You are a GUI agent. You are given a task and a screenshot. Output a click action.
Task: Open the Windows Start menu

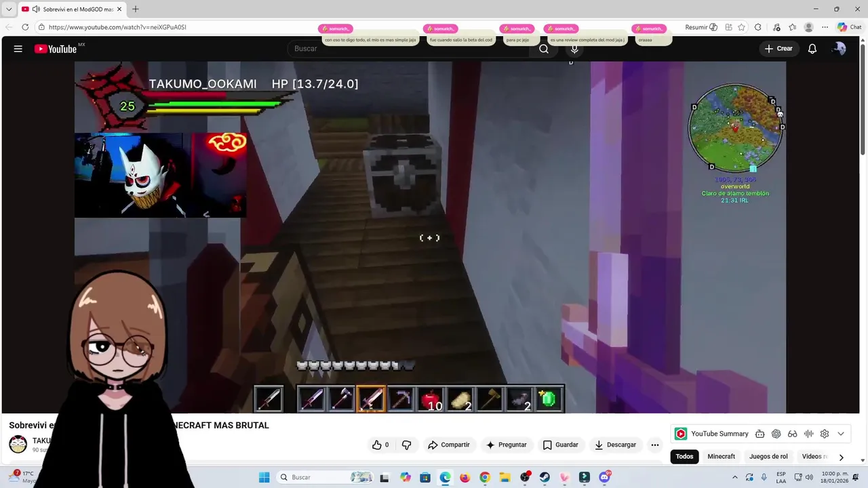pyautogui.click(x=264, y=477)
